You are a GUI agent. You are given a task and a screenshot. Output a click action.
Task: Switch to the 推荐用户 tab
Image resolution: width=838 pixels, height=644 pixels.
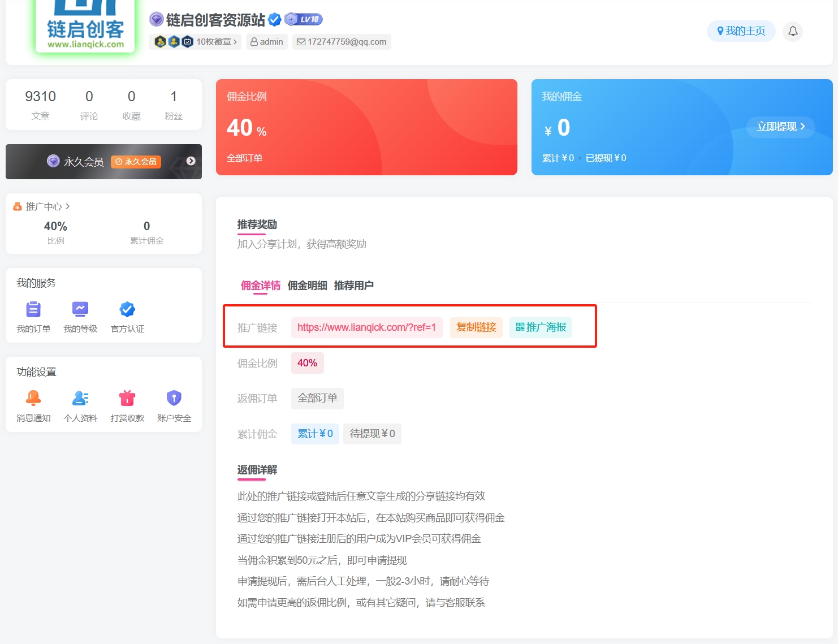(354, 286)
